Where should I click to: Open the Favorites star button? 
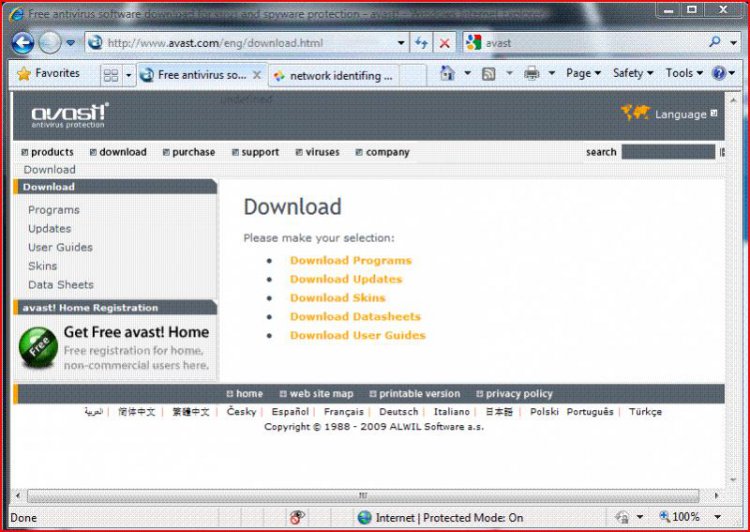tap(48, 73)
